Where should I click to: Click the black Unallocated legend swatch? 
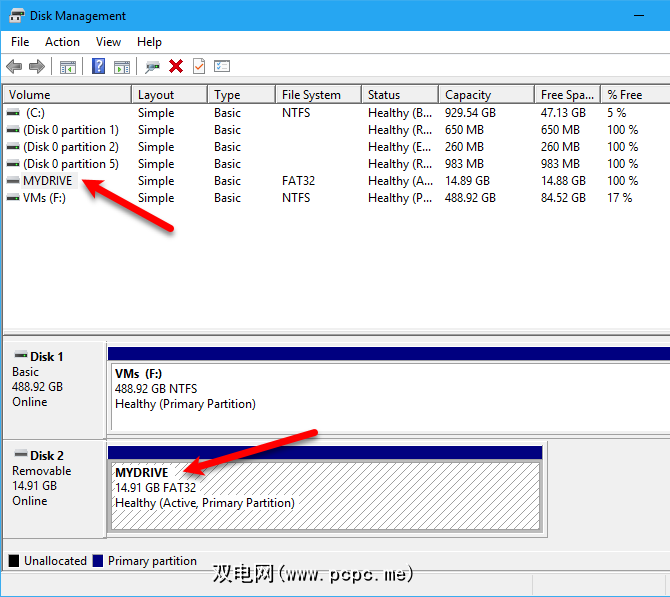pos(14,561)
